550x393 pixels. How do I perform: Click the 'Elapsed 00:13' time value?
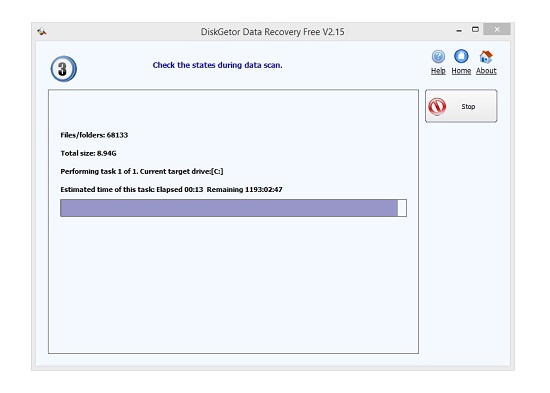point(180,189)
